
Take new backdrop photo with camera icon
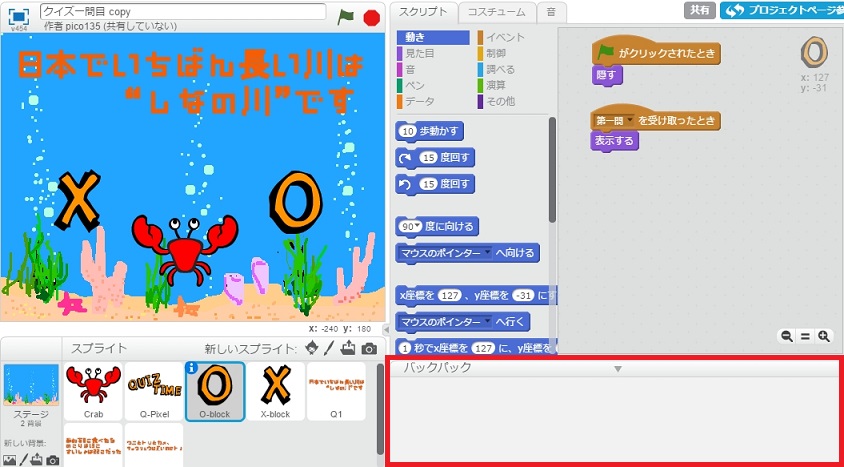[52, 460]
